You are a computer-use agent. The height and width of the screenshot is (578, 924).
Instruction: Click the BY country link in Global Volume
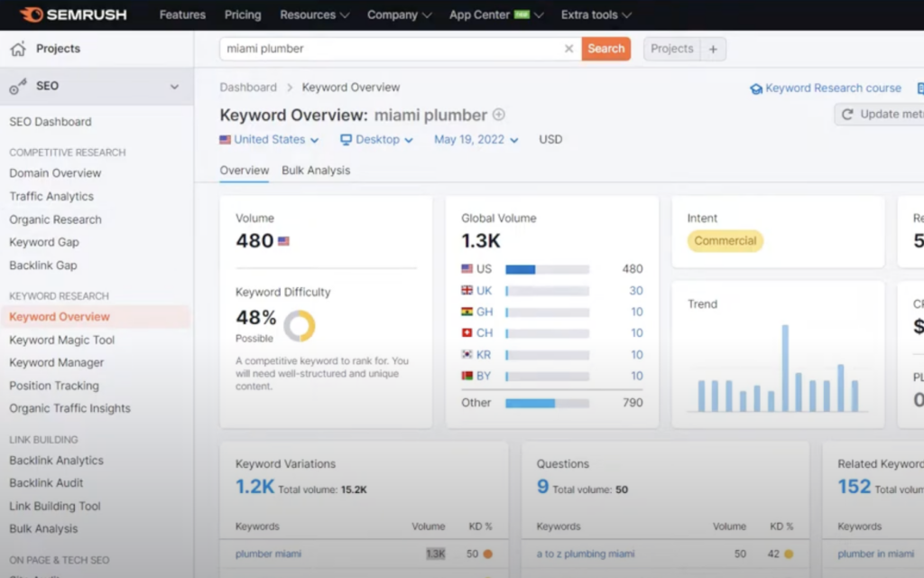coord(484,377)
